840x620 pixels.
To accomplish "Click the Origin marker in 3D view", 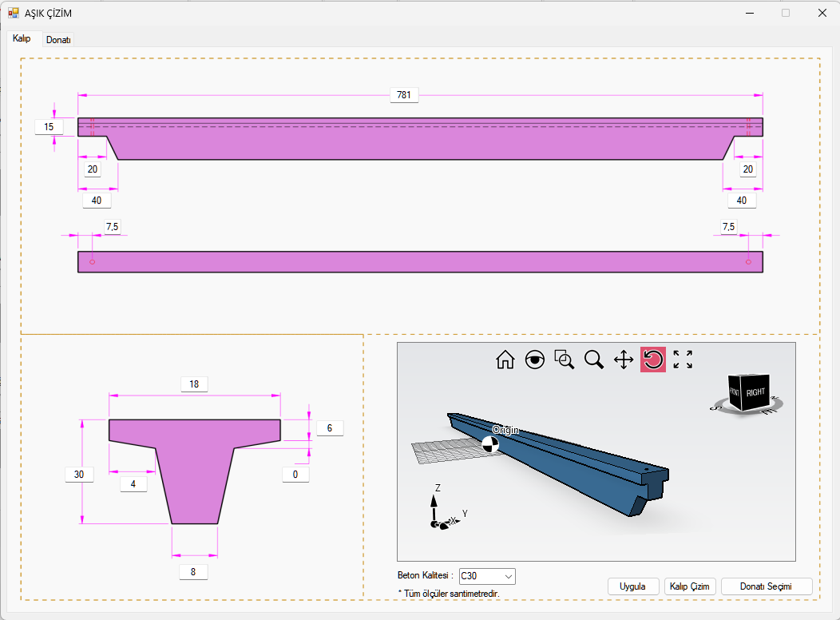I will (x=490, y=444).
